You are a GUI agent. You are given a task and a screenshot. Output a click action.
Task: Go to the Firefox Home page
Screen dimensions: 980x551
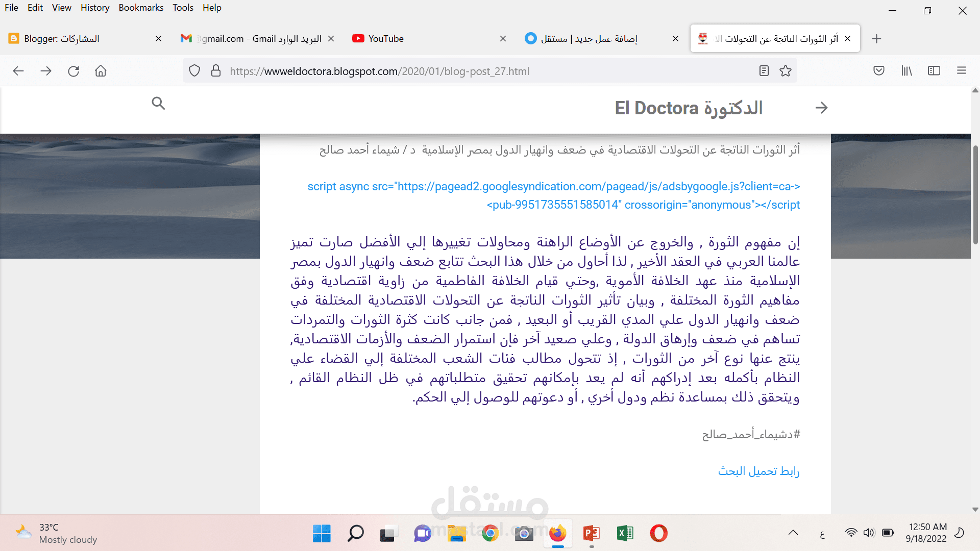[x=101, y=71]
